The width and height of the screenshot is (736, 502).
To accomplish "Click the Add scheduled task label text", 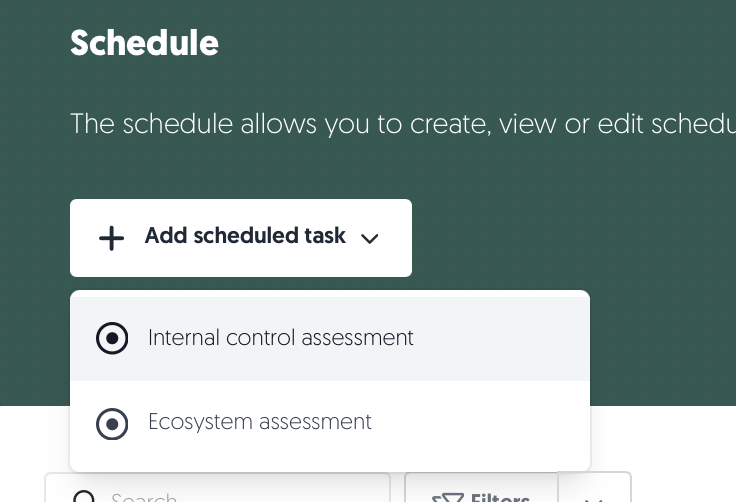I will [x=245, y=236].
